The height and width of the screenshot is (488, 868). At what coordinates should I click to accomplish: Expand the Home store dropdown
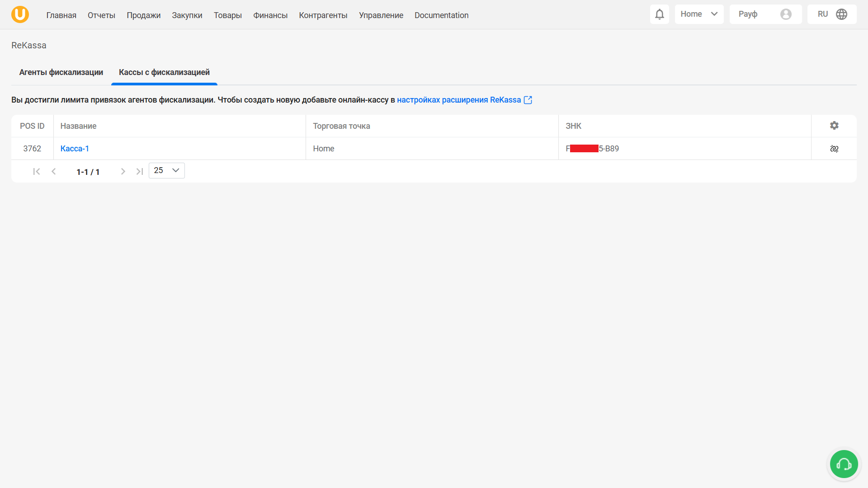(x=699, y=14)
